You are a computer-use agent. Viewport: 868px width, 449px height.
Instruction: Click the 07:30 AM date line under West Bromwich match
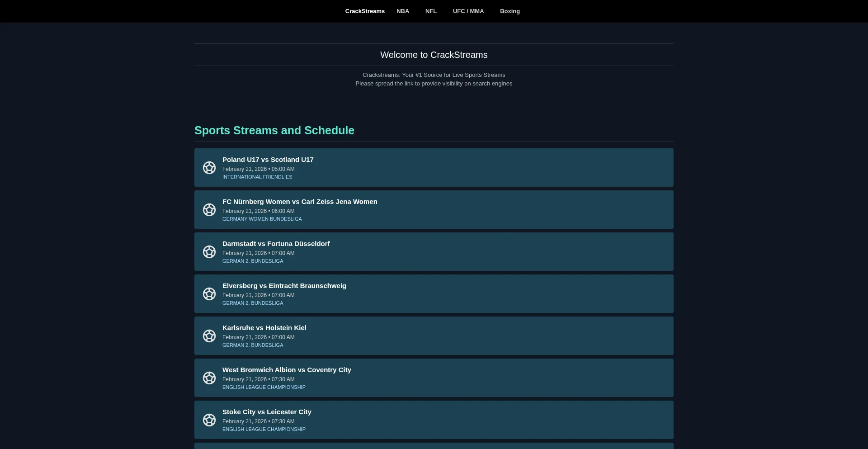coord(259,379)
